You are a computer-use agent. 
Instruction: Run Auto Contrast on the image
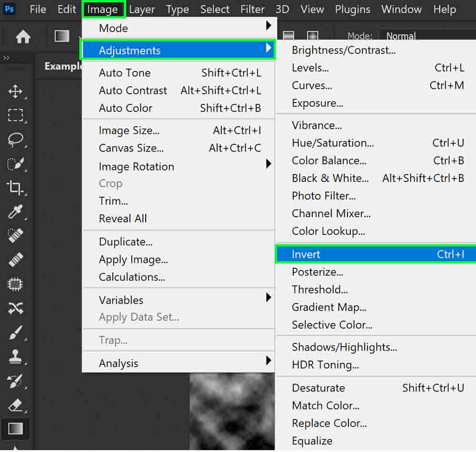(179, 90)
